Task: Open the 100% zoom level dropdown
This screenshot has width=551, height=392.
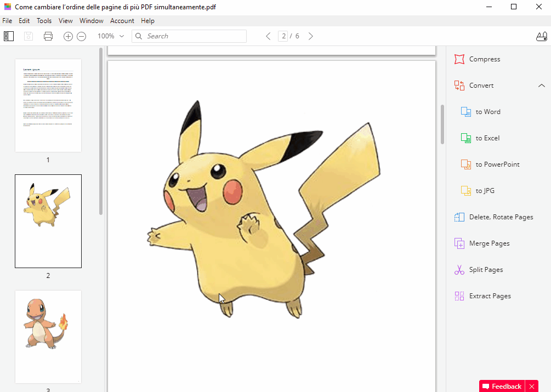Action: click(111, 36)
